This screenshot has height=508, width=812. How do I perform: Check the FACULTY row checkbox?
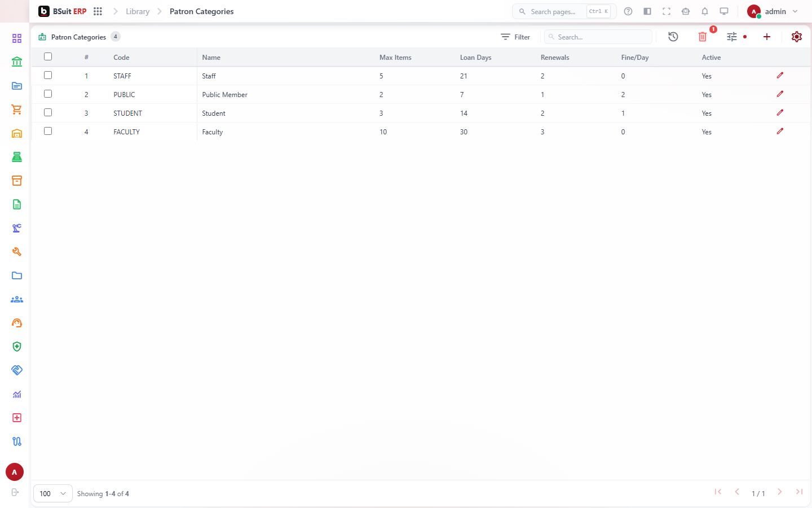48,131
